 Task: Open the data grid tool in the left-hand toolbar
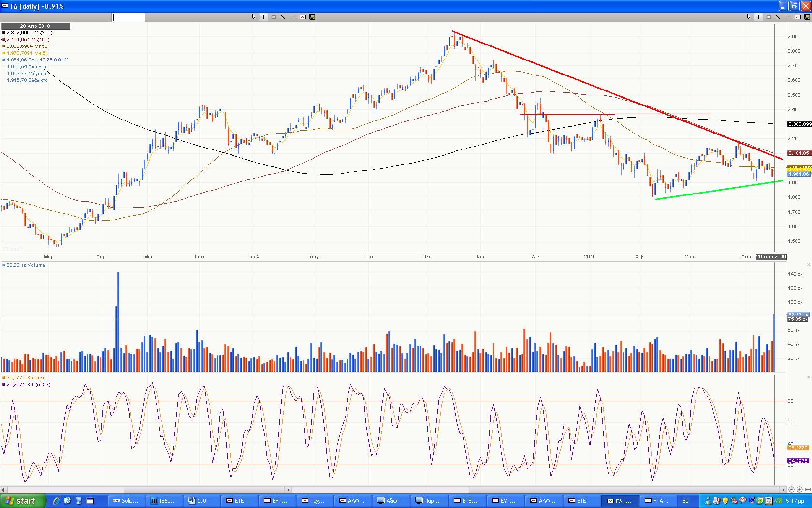point(293,17)
